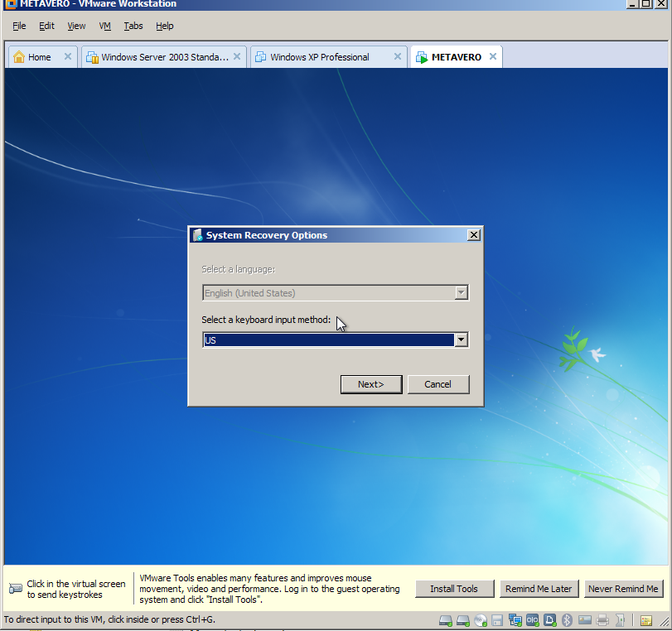Click the second hard disk status icon
This screenshot has height=631, width=672.
[463, 620]
